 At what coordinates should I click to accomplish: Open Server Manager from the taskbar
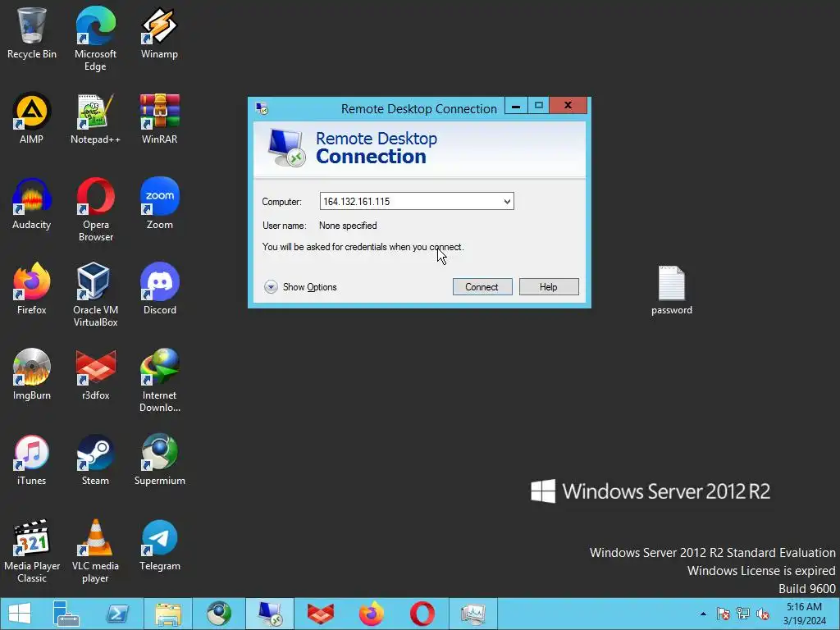pos(66,614)
